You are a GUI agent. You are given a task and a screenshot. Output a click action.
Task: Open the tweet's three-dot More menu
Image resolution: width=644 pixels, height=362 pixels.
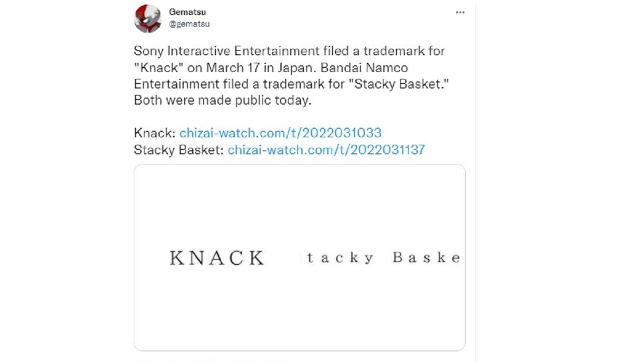[460, 13]
